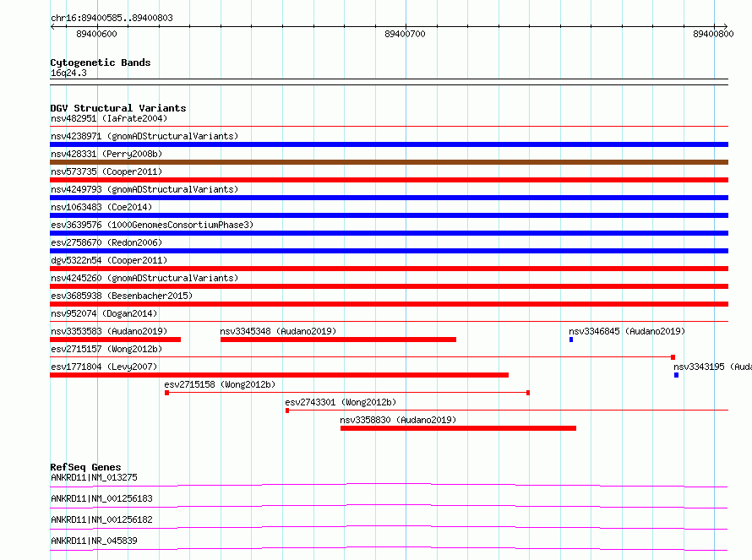Image resolution: width=752 pixels, height=560 pixels.
Task: Open nsv573735 (Cooper2011) variant
Action: [x=106, y=171]
